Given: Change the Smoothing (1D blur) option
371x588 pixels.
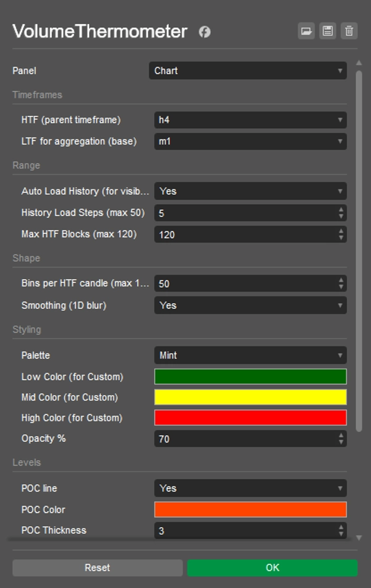Looking at the screenshot, I should [250, 305].
